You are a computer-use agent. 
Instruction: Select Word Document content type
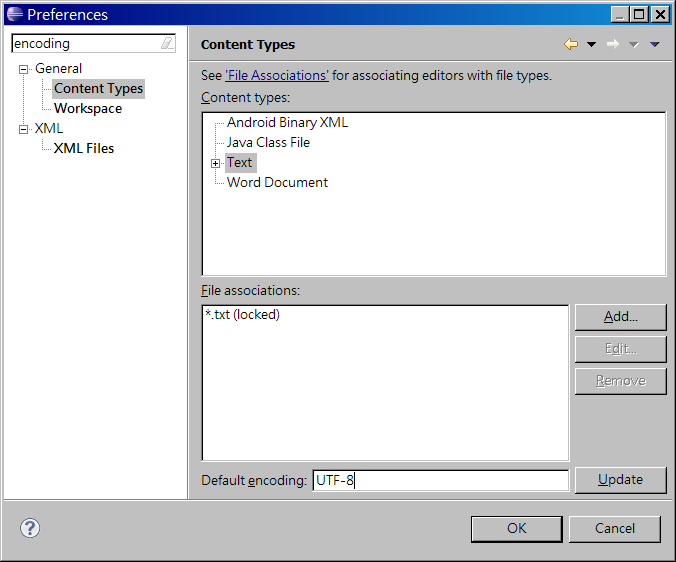click(x=277, y=182)
